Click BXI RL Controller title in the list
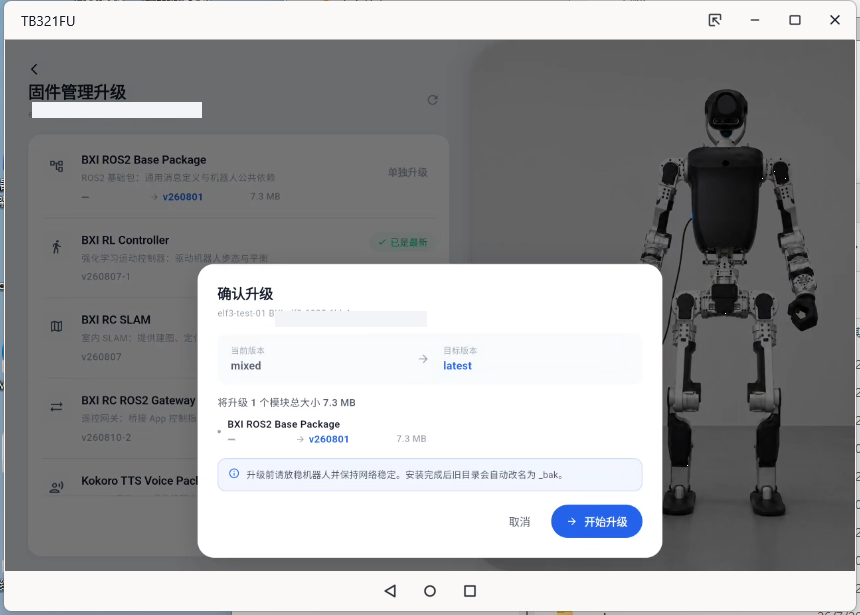This screenshot has height=615, width=860. coord(125,240)
